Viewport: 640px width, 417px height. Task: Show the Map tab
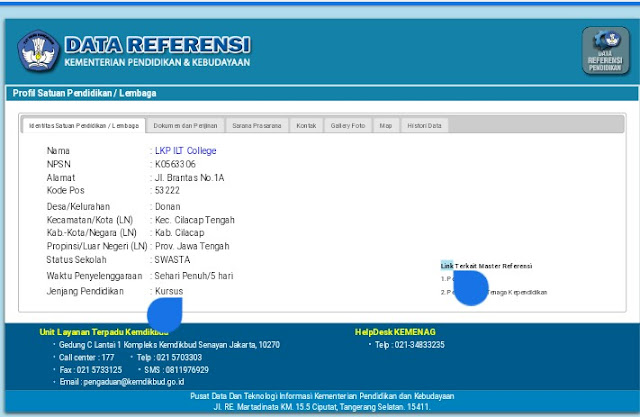pos(386,126)
